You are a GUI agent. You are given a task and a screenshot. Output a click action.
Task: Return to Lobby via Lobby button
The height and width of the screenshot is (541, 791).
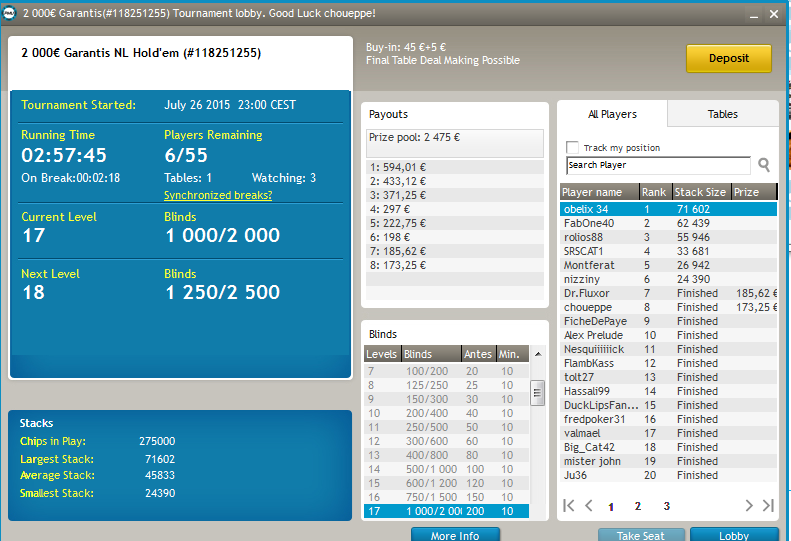[734, 534]
